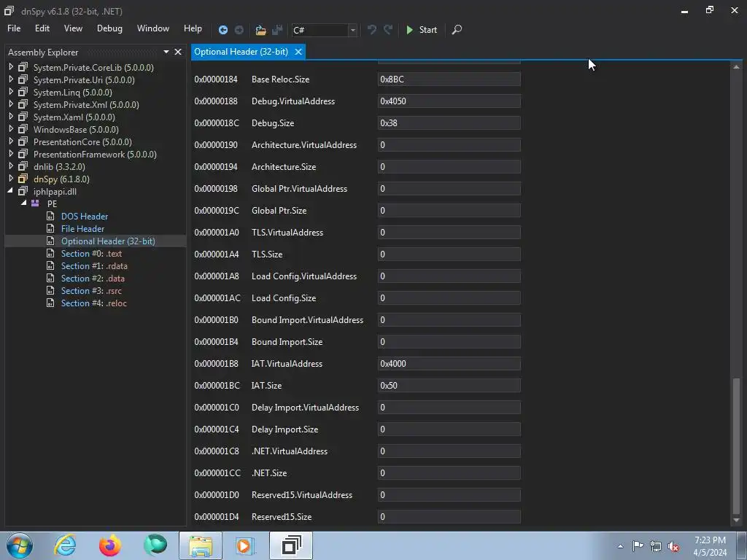Image resolution: width=747 pixels, height=560 pixels.
Task: Expand the System.Private.Uri node
Action: pyautogui.click(x=11, y=79)
